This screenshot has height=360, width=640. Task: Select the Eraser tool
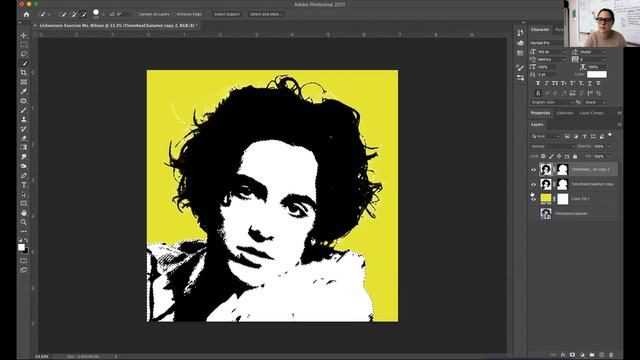point(24,138)
